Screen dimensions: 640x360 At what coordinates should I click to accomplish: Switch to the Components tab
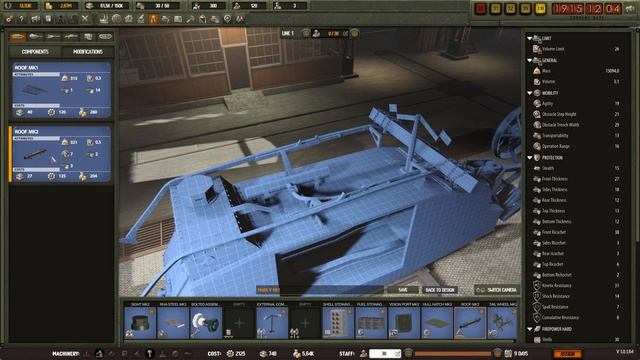(x=35, y=52)
